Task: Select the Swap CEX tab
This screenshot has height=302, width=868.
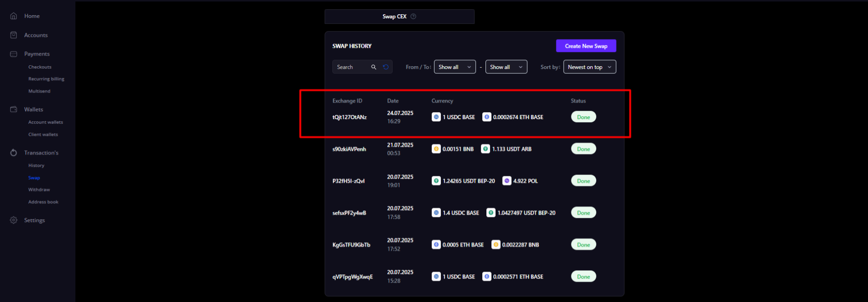Action: click(x=394, y=17)
